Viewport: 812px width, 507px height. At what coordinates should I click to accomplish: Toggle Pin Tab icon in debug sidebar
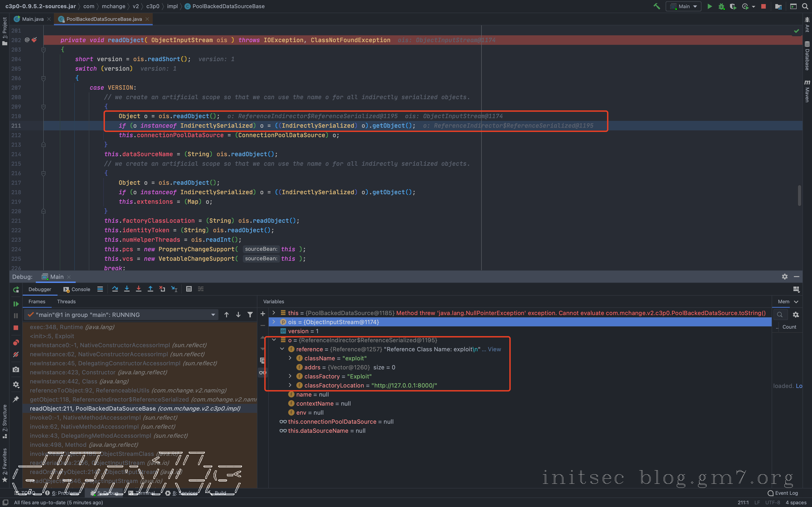(x=16, y=399)
